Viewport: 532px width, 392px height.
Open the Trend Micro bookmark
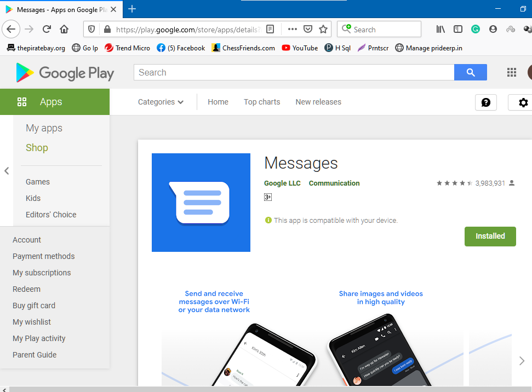tap(127, 48)
